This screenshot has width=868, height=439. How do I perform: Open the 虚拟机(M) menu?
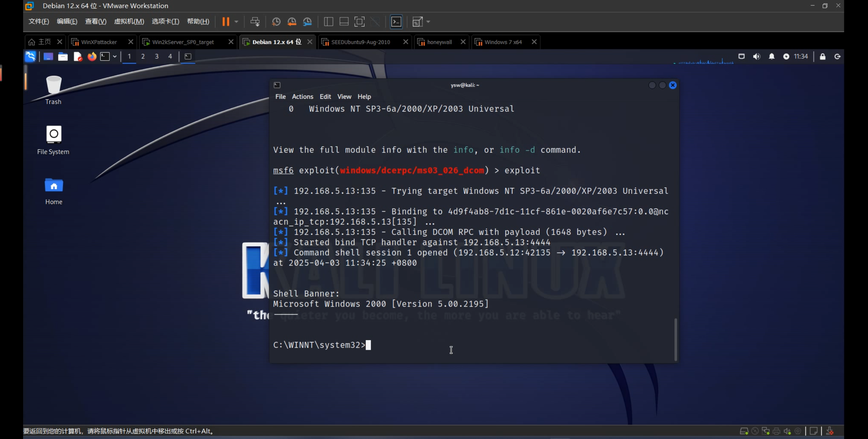pyautogui.click(x=129, y=21)
